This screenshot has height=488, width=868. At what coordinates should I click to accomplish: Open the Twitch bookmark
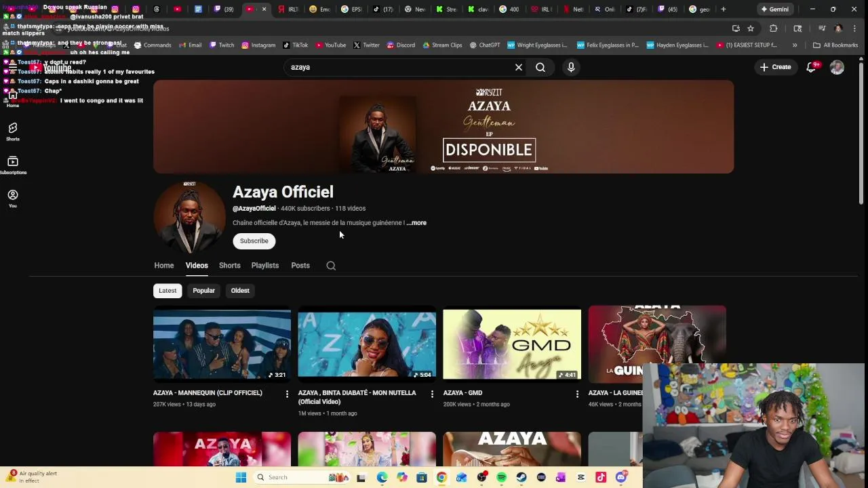[x=222, y=45]
